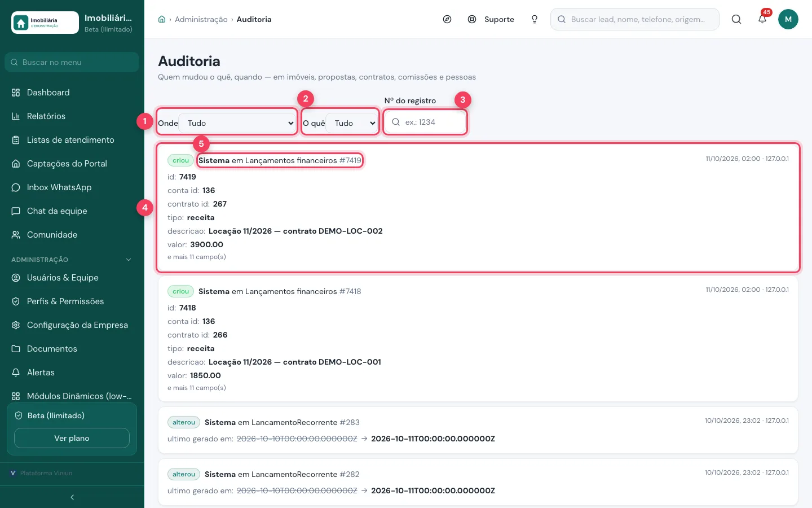812x508 pixels.
Task: Go to Listas de atendimento
Action: pyautogui.click(x=72, y=140)
